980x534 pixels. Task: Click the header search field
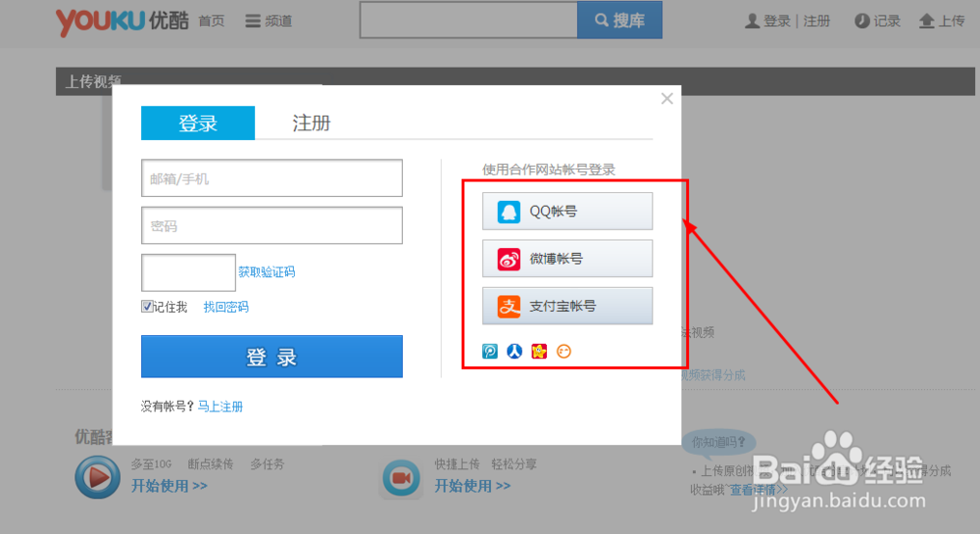click(x=468, y=20)
